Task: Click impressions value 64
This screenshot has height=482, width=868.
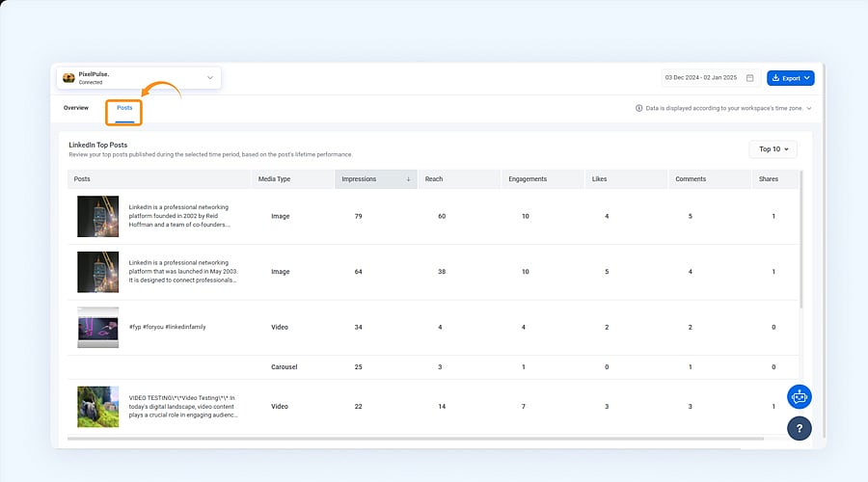Action: 358,272
